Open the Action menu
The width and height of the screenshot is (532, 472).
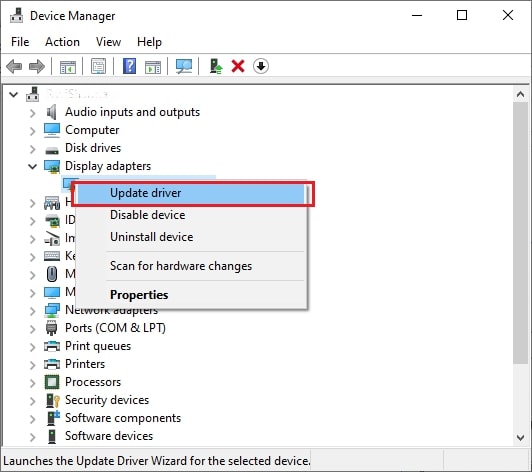pyautogui.click(x=62, y=42)
